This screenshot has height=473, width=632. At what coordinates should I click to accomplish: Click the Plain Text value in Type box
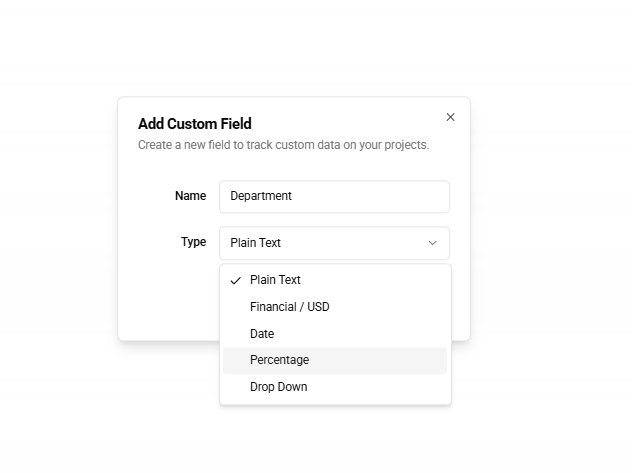pyautogui.click(x=255, y=243)
